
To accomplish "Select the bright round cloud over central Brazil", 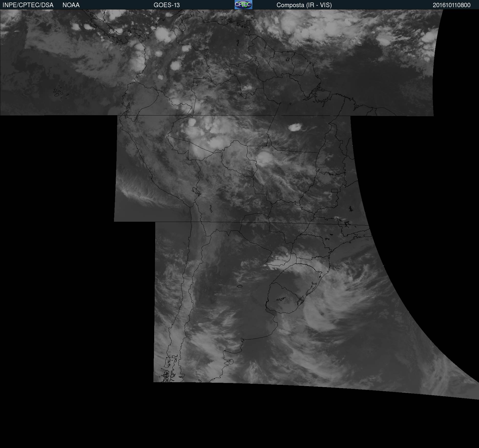I will click(x=264, y=157).
